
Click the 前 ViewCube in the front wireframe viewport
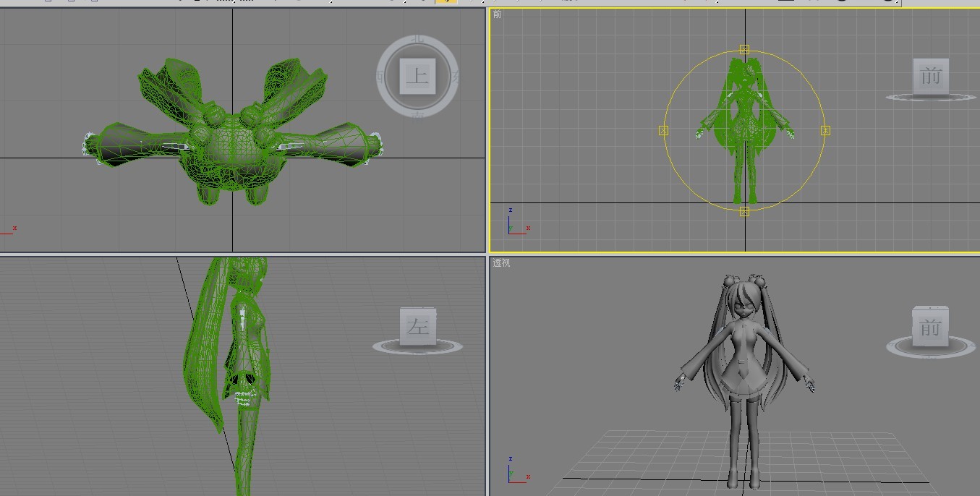click(x=930, y=76)
